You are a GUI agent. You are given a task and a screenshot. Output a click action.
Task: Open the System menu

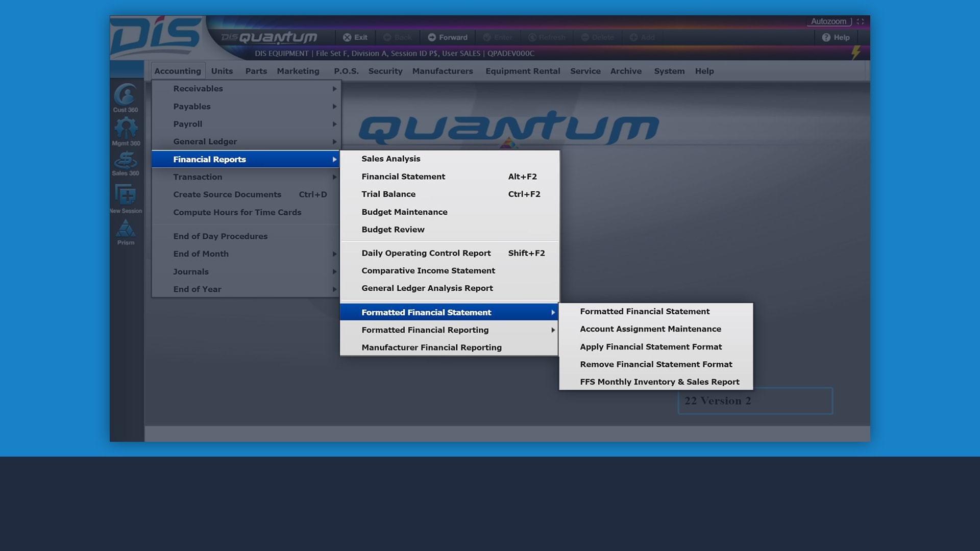[x=669, y=71]
